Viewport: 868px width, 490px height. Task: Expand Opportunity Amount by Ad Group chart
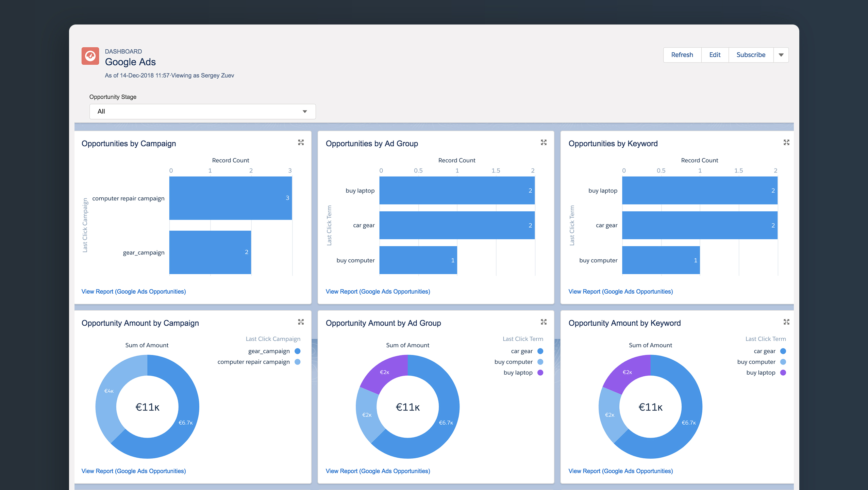point(544,322)
